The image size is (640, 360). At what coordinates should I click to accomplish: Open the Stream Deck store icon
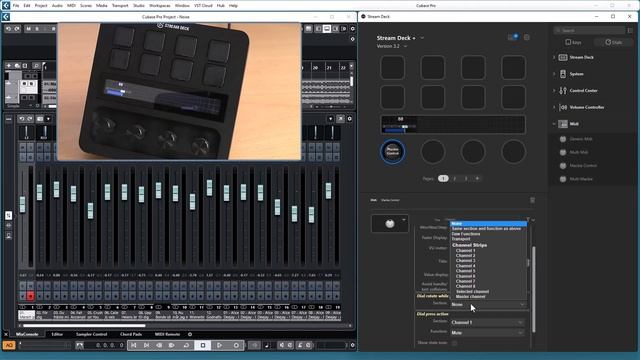point(513,37)
